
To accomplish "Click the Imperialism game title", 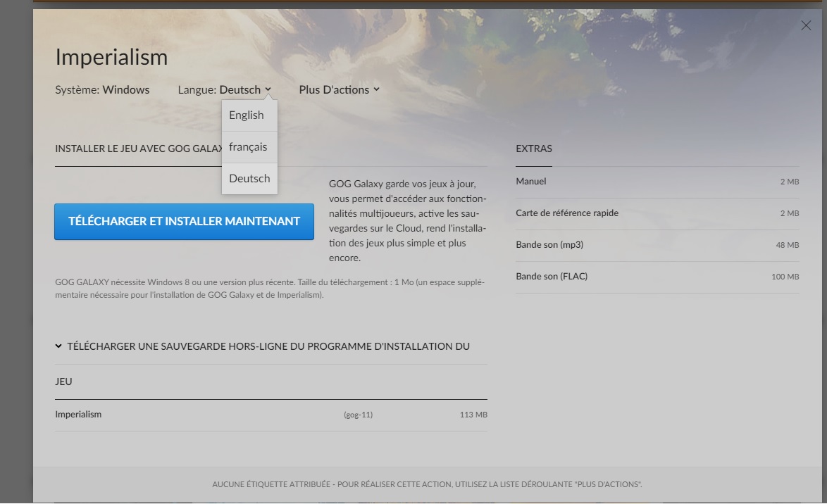I will click(111, 57).
